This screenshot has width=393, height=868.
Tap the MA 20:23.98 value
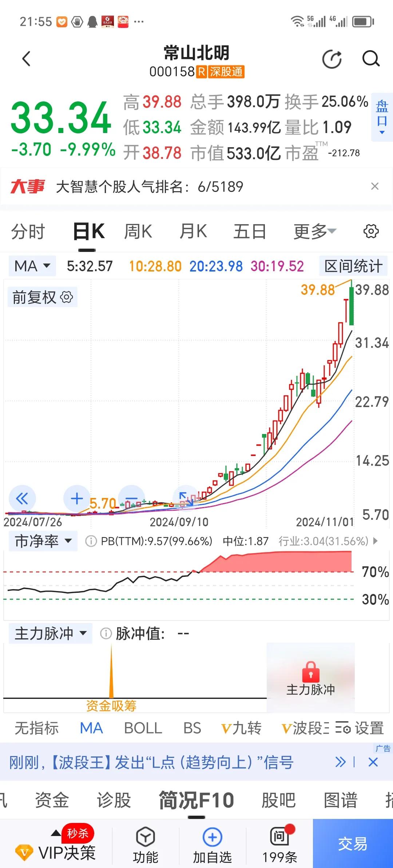[x=216, y=266]
